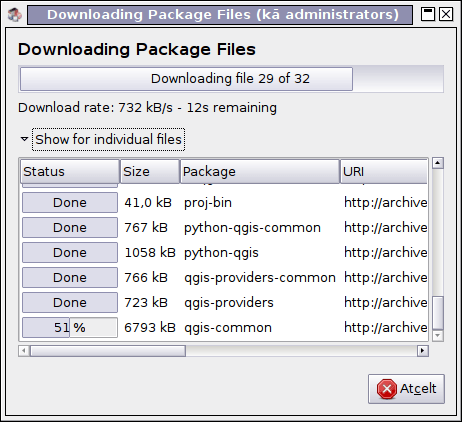Sort the file list by Status column

[x=70, y=171]
